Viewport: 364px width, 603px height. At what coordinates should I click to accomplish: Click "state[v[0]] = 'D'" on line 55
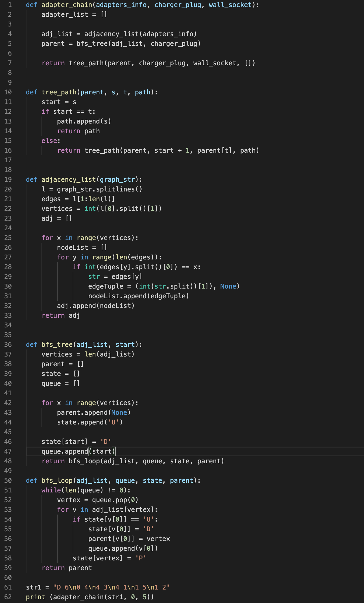click(121, 529)
